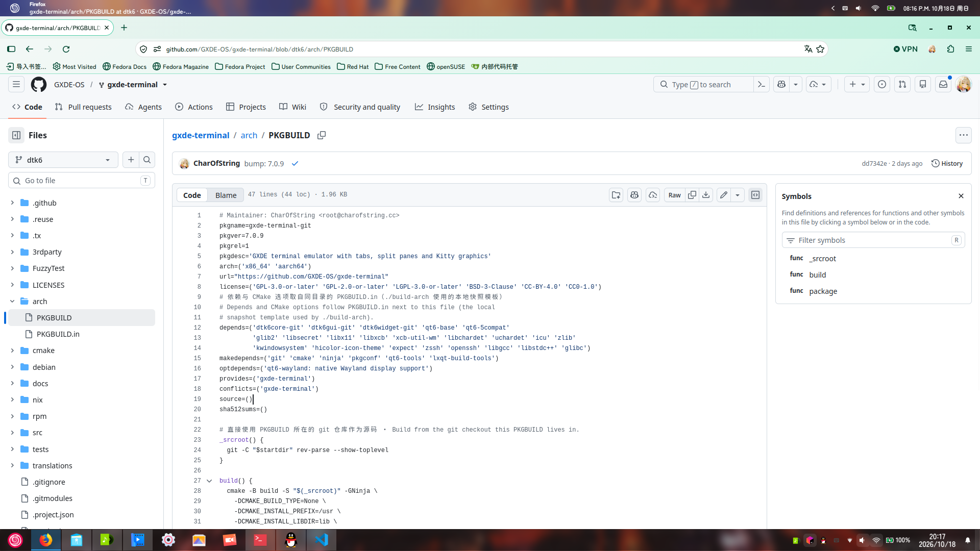Open notifications inbox
980x551 pixels.
943,84
